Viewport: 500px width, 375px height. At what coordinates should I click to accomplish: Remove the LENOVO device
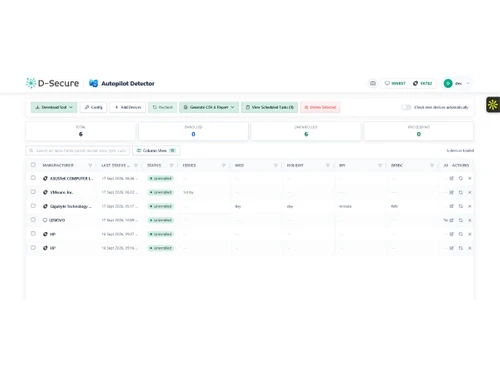(470, 220)
